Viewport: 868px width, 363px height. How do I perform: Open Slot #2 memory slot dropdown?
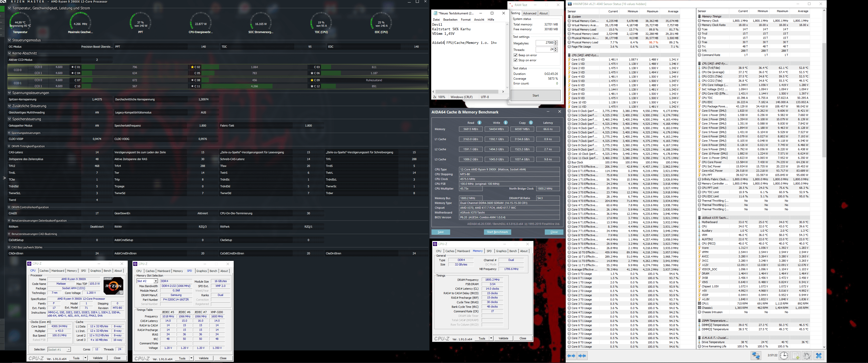tap(156, 281)
